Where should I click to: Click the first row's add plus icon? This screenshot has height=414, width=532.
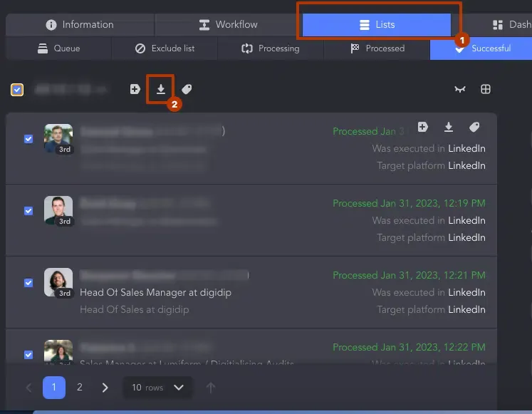(423, 127)
